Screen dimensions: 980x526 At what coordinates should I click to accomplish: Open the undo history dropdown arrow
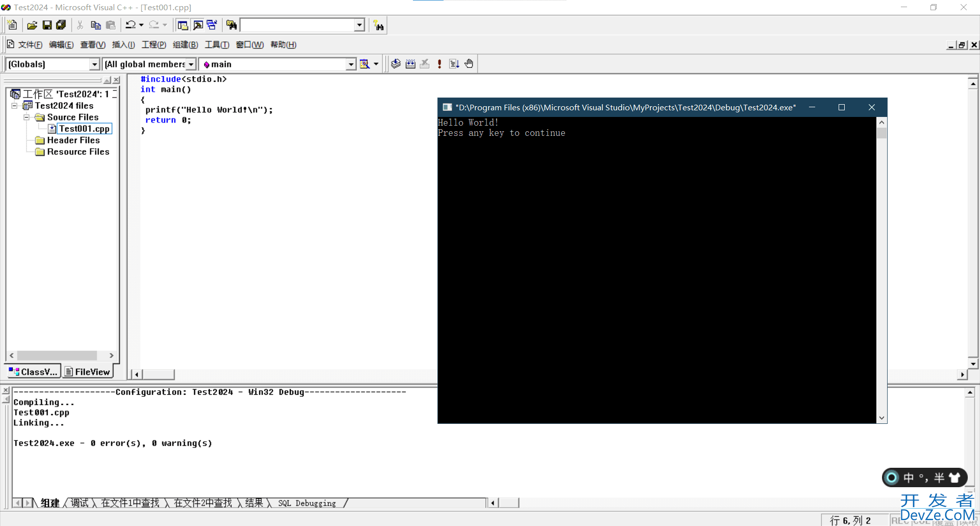[x=141, y=25]
